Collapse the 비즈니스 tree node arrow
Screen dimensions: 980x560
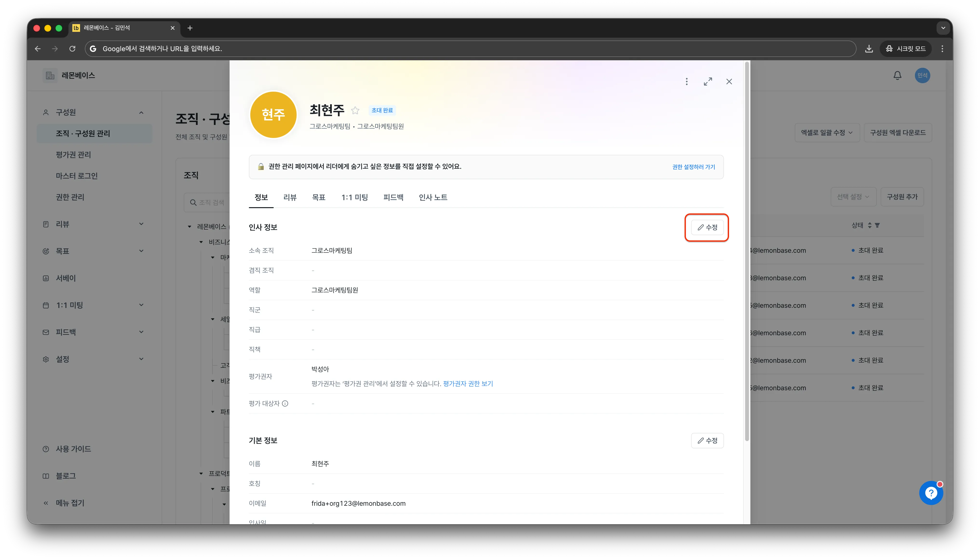(x=201, y=242)
